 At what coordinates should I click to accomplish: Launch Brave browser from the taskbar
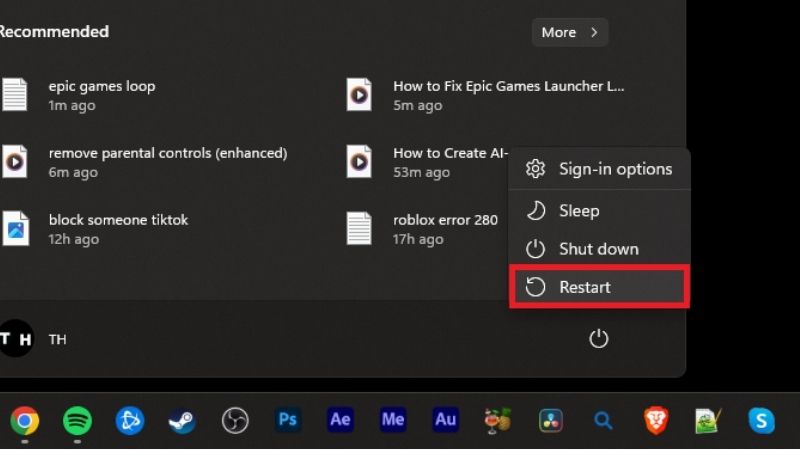[656, 420]
